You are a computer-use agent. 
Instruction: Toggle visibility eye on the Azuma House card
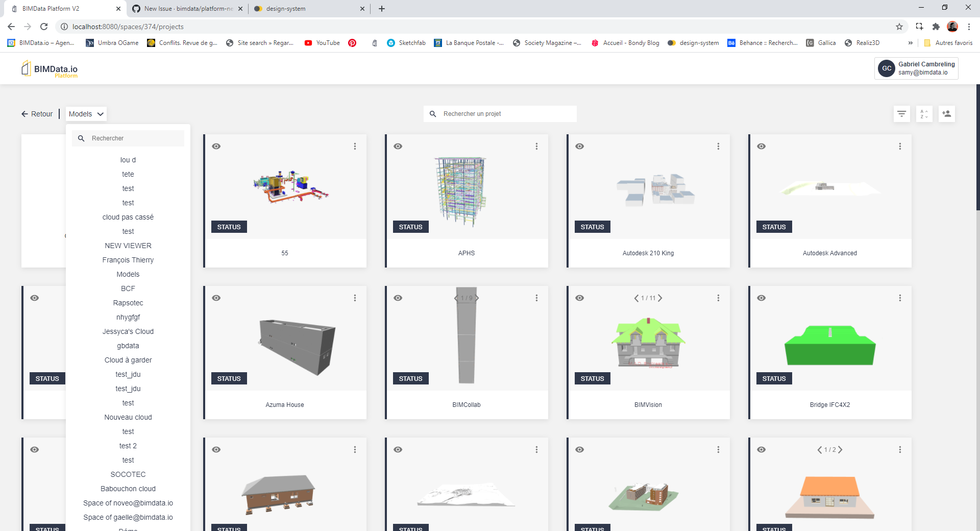tap(216, 298)
